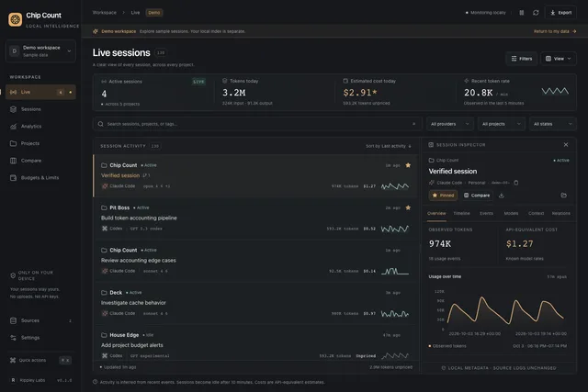Switch to the Events tab
Image resolution: width=588 pixels, height=392 pixels.
486,213
